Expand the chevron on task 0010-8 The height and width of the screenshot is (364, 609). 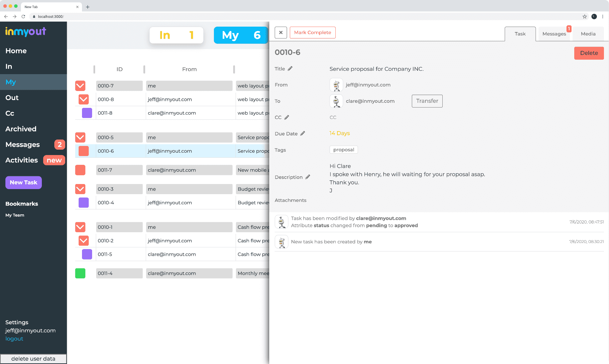tap(84, 99)
